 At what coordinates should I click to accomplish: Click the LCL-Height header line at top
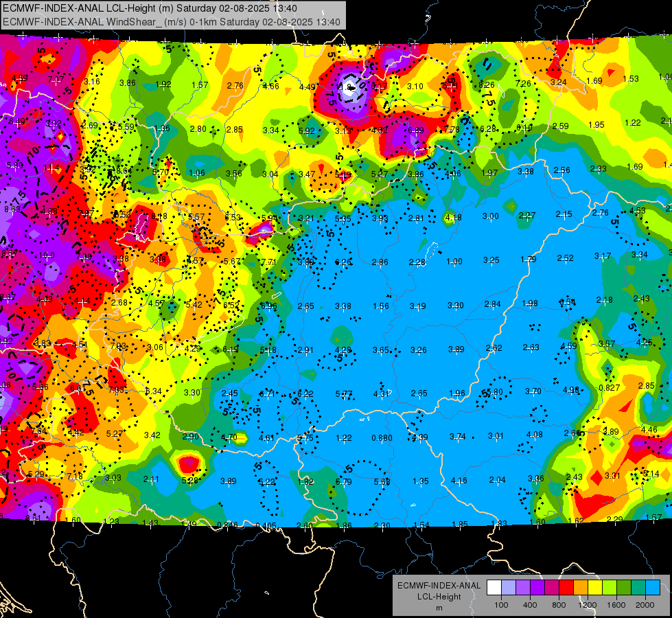point(150,8)
